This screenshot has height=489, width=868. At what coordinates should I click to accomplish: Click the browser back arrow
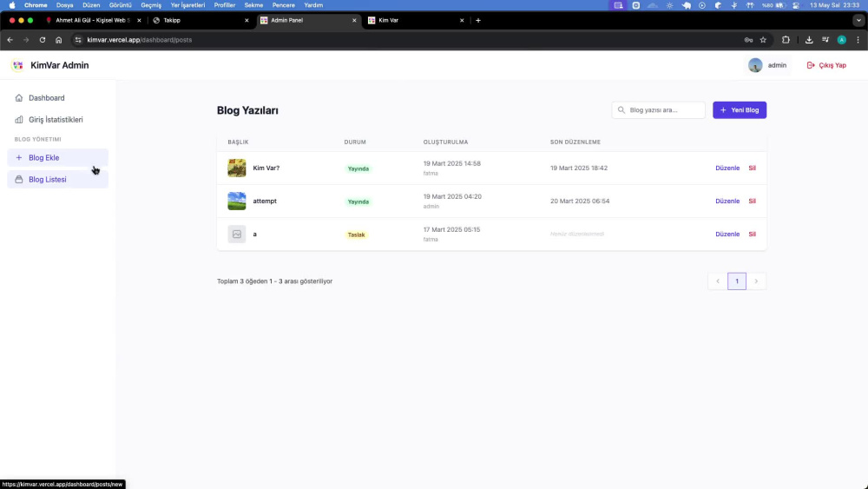(10, 40)
